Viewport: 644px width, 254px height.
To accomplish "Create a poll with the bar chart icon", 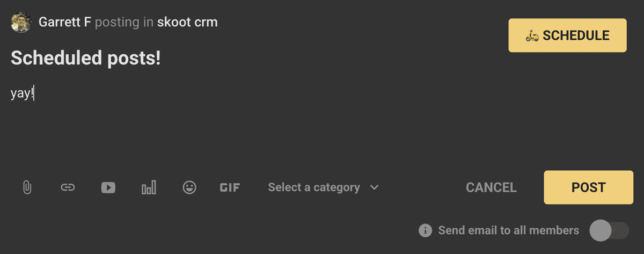I will coord(149,187).
